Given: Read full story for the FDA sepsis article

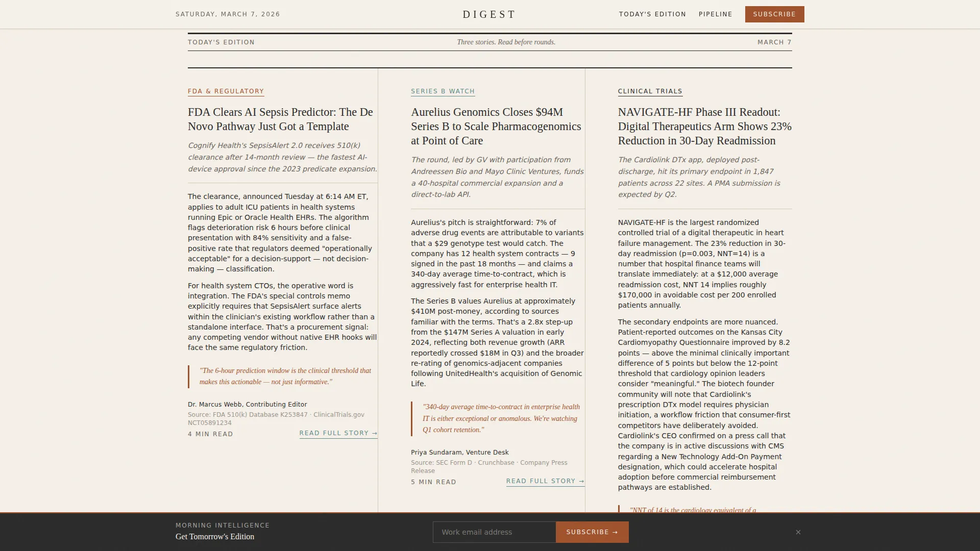Looking at the screenshot, I should pos(338,433).
